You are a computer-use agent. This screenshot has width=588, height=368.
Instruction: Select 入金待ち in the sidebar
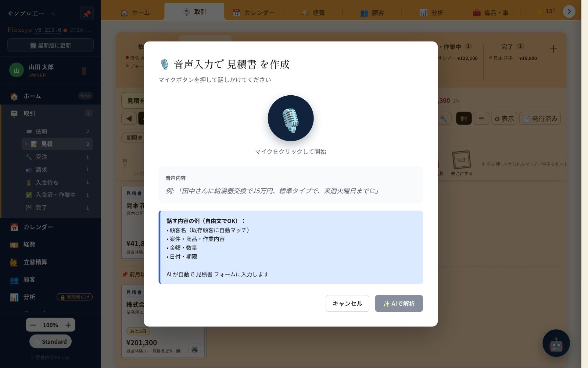(57, 183)
